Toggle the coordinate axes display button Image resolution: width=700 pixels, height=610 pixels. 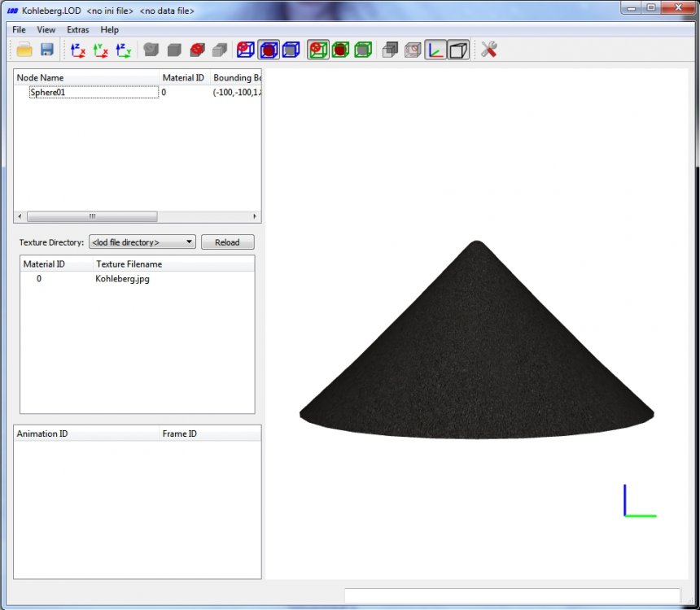[x=435, y=50]
